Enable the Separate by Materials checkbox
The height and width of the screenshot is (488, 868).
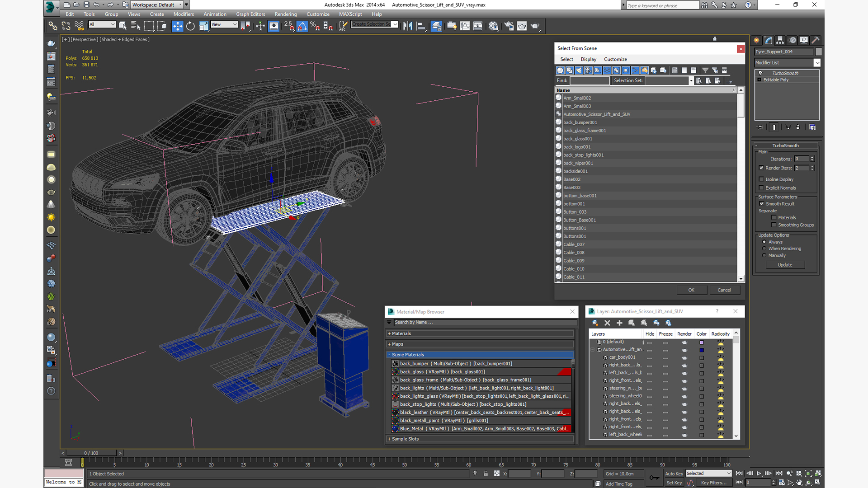pyautogui.click(x=774, y=218)
